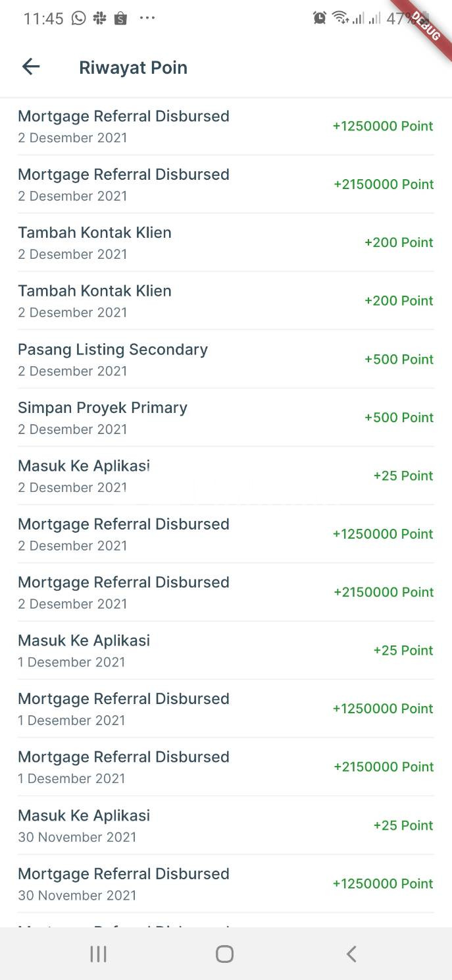The image size is (452, 980).
Task: Open 1 Desember Mortgage Referral +1250000 entry
Action: pos(226,709)
